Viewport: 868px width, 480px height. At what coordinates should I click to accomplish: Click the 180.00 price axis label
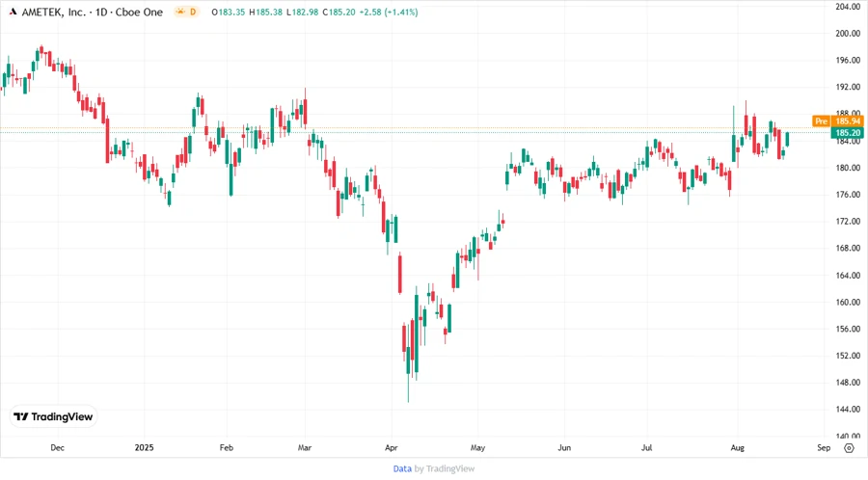pos(848,168)
